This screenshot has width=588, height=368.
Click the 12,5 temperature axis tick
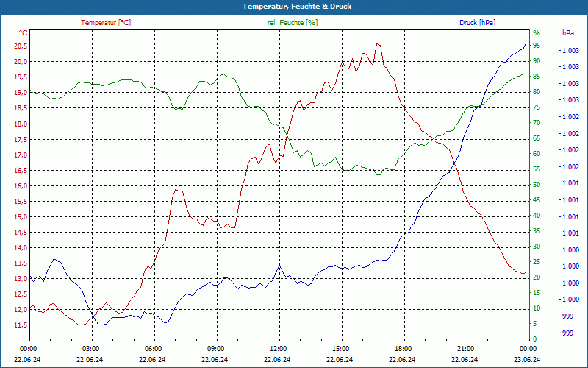click(21, 294)
